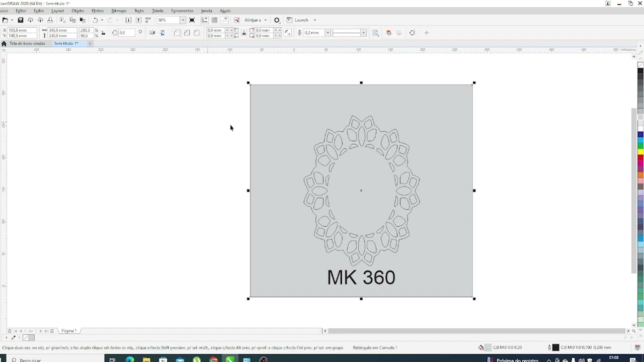Click the red swatch in the color palette
644x362 pixels.
640,157
